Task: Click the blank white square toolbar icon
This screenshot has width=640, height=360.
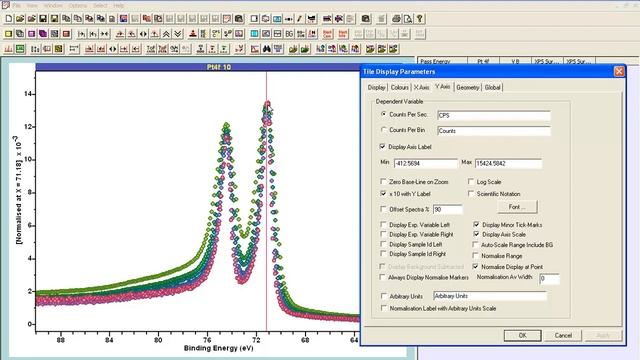Action: (x=254, y=19)
